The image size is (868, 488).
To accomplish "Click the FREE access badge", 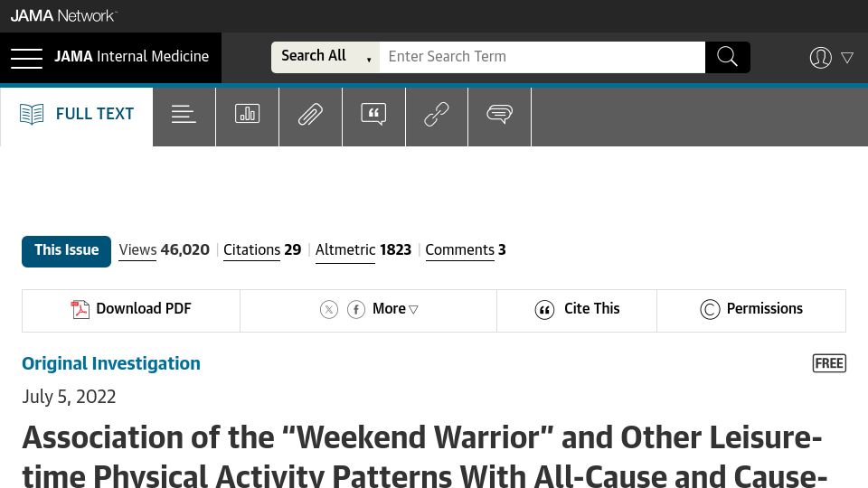I will [x=829, y=363].
